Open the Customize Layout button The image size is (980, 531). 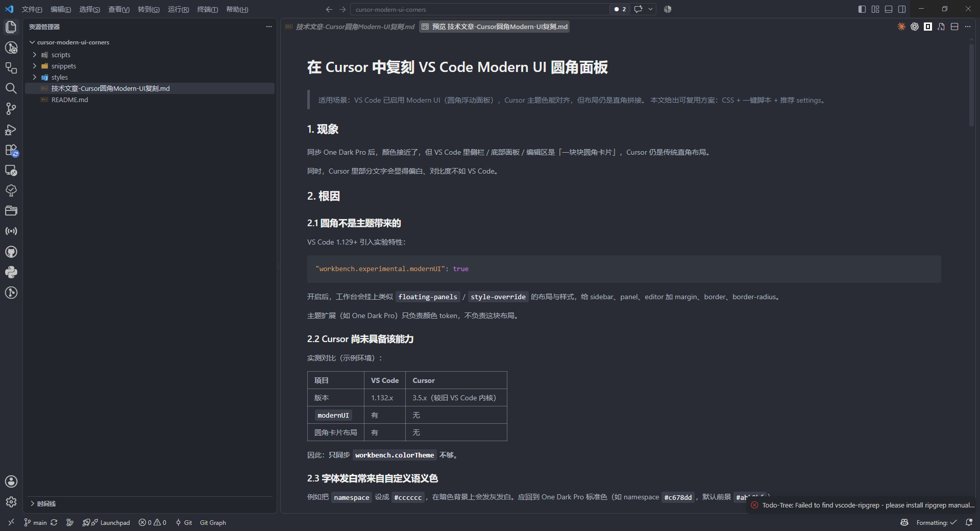(875, 9)
